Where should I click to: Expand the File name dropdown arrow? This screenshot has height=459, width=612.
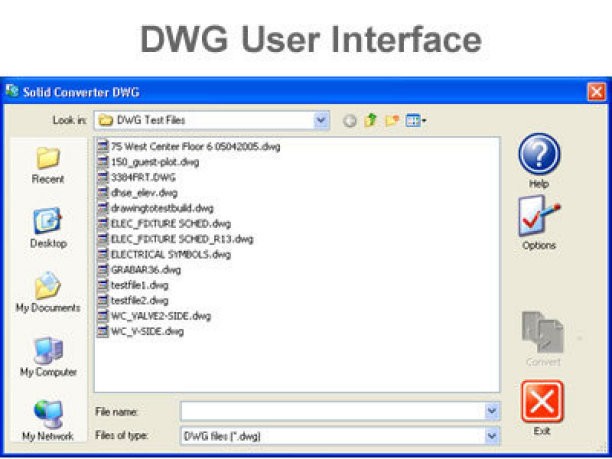492,411
